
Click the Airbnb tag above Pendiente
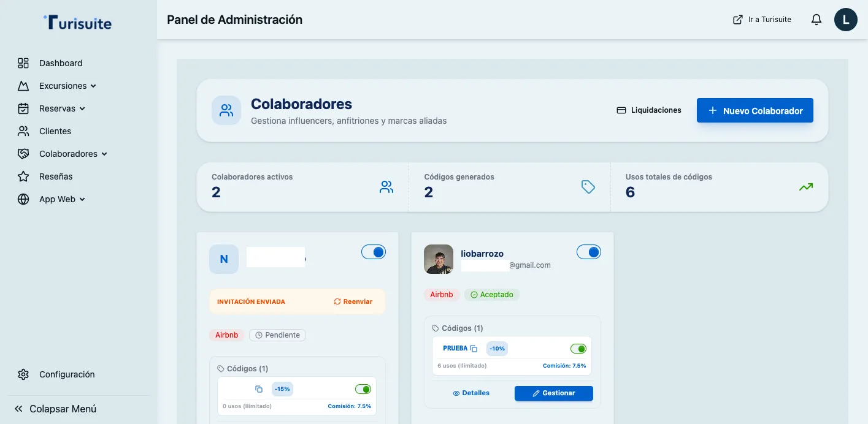pyautogui.click(x=227, y=335)
